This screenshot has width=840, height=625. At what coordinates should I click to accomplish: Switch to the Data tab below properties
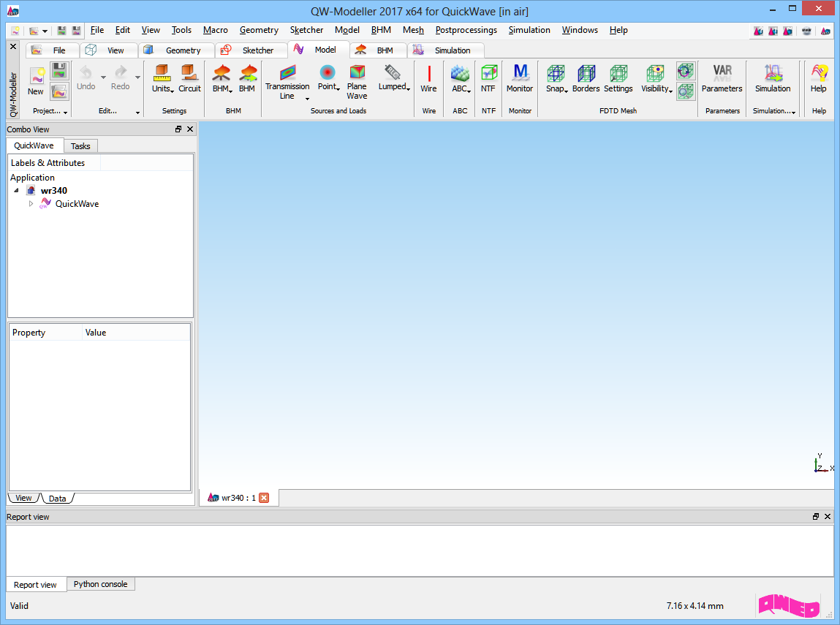pyautogui.click(x=57, y=499)
